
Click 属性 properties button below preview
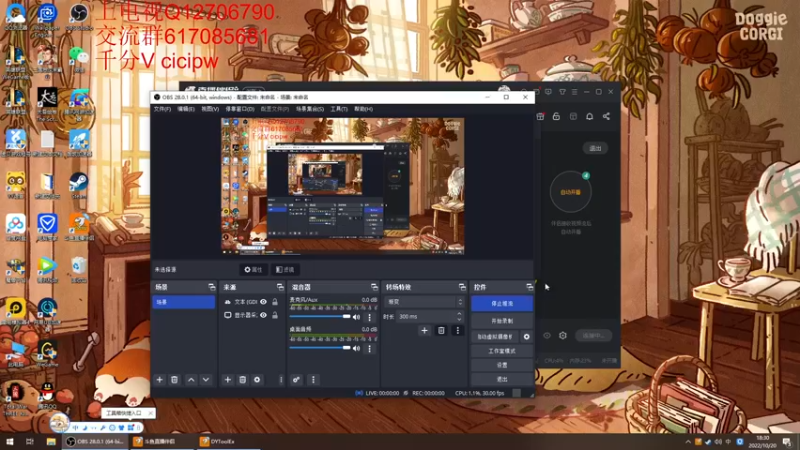[x=253, y=269]
